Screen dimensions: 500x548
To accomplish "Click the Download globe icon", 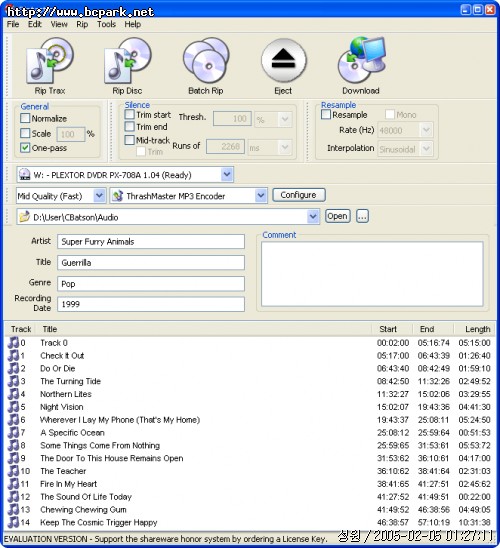I will [x=362, y=59].
